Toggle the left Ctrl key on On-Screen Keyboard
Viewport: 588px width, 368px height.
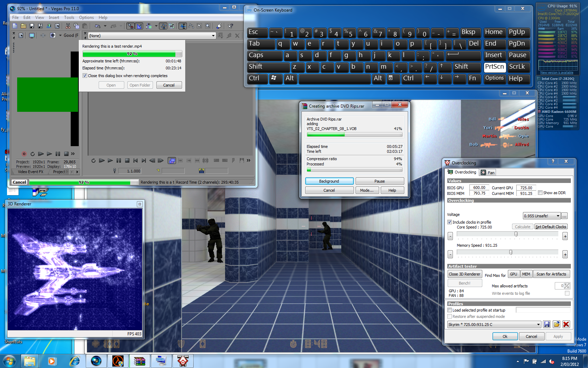coord(257,78)
